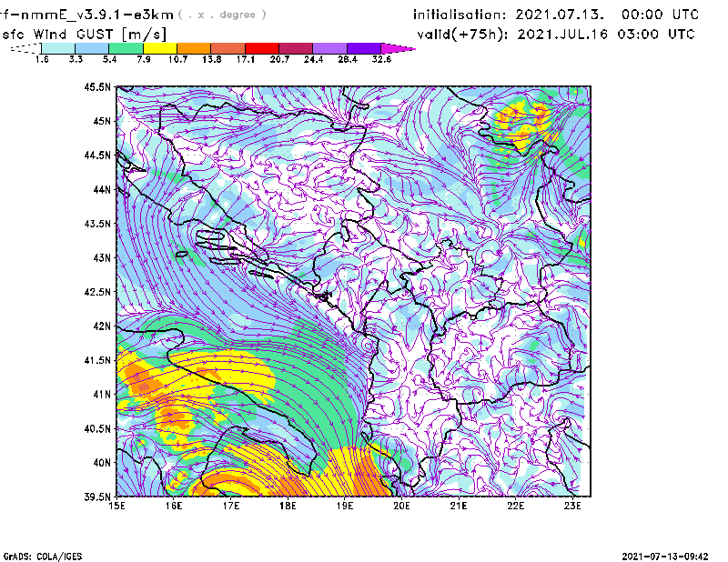Click the legend value 20.7

pos(279,59)
